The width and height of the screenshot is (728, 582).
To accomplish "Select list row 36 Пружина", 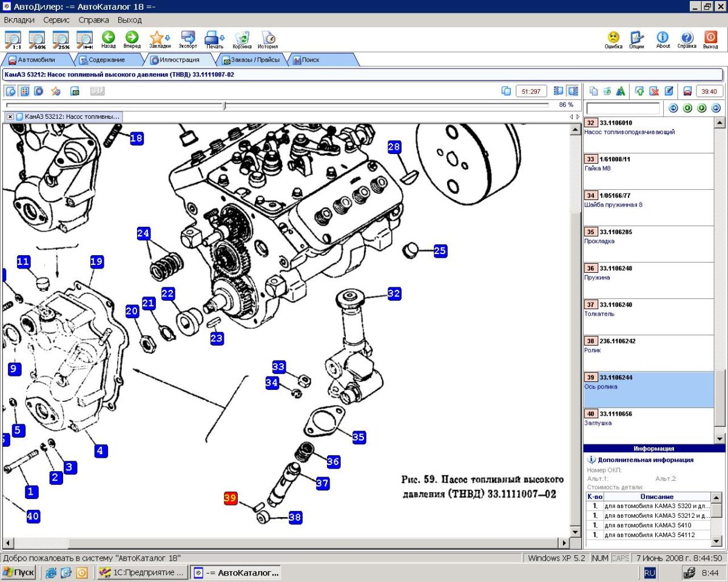I will (x=648, y=281).
